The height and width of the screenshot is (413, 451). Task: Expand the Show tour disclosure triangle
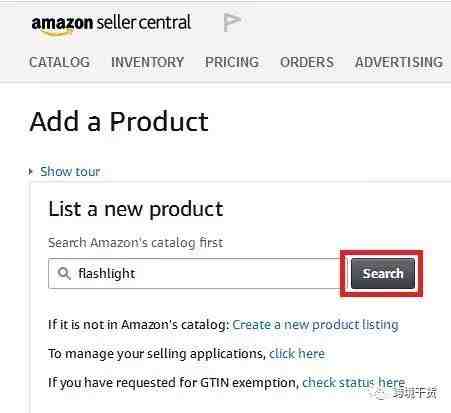(31, 172)
